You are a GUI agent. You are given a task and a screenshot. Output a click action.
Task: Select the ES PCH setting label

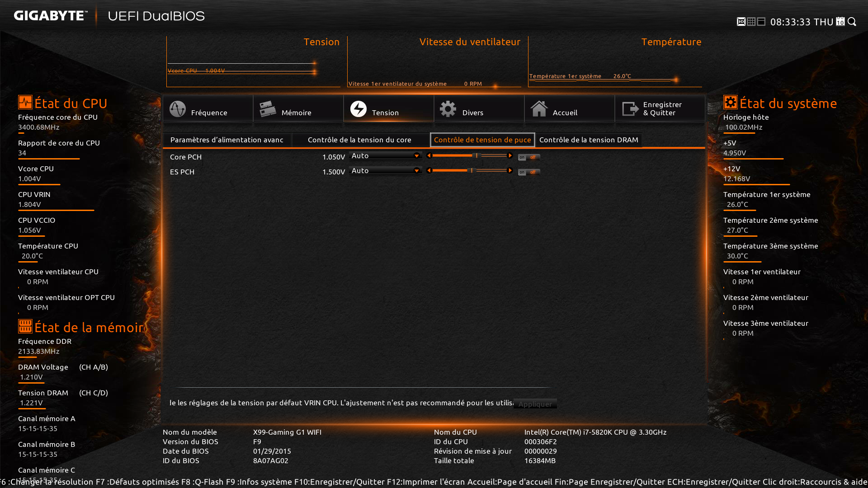pyautogui.click(x=182, y=172)
